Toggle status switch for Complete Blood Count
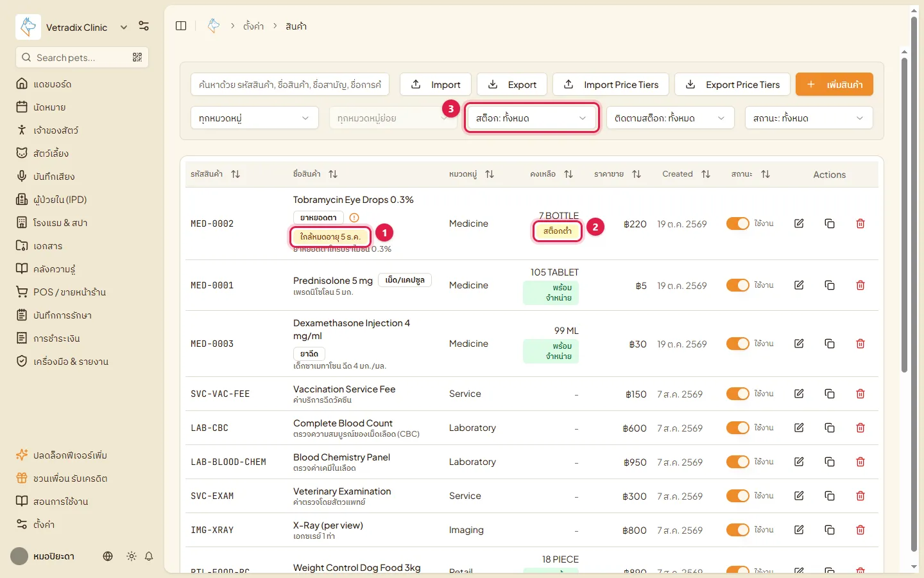Image resolution: width=924 pixels, height=578 pixels. [x=737, y=428]
